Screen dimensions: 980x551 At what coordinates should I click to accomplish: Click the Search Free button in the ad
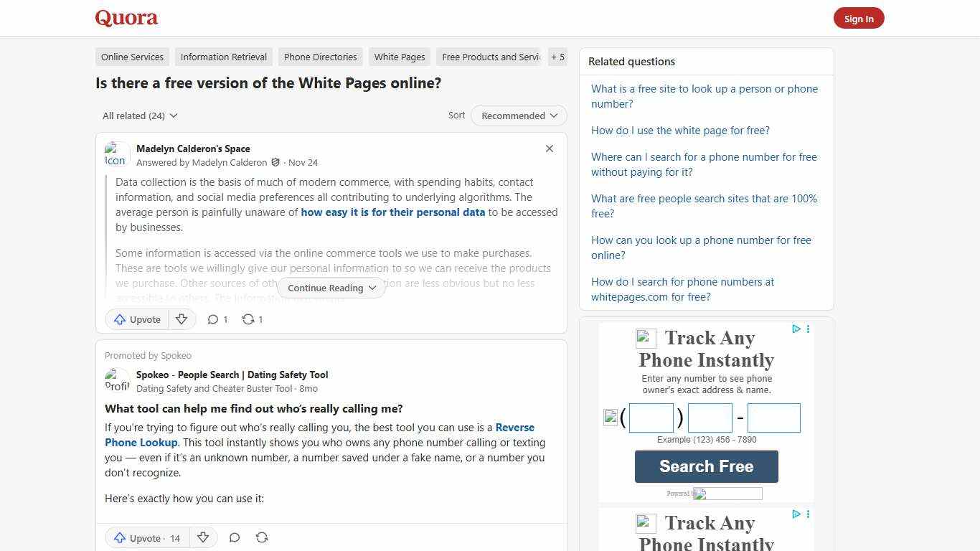706,466
